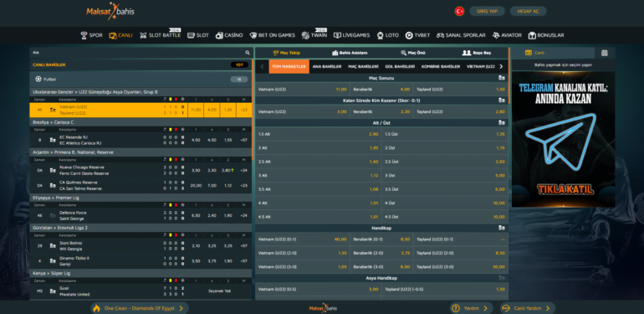This screenshot has width=644, height=314.
Task: Go to SLOT BATTLE section
Action: (161, 35)
